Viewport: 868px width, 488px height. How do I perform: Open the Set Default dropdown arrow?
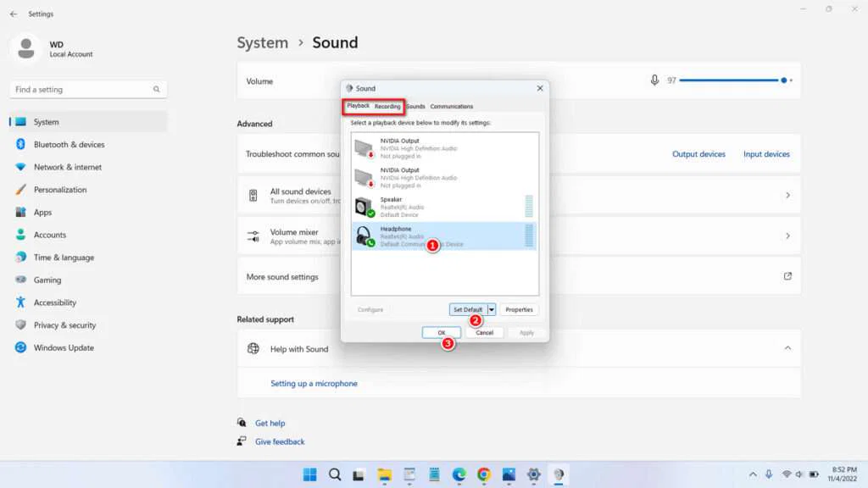click(491, 309)
